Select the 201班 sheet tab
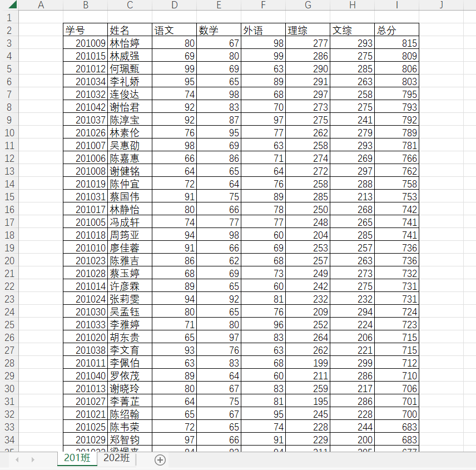The width and height of the screenshot is (476, 470). (77, 458)
